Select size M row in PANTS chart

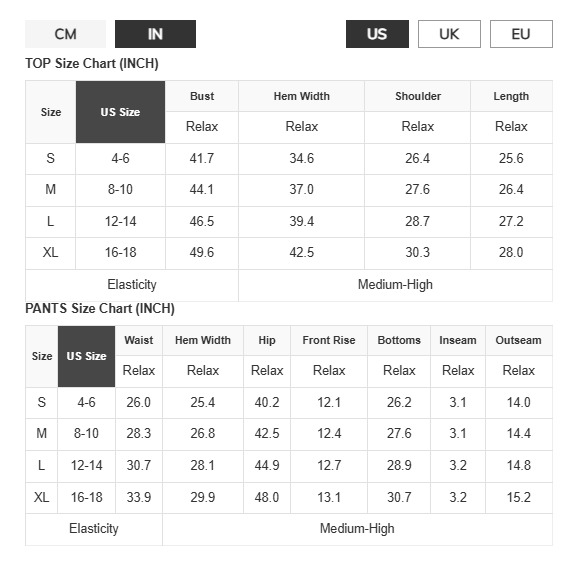[x=289, y=434]
